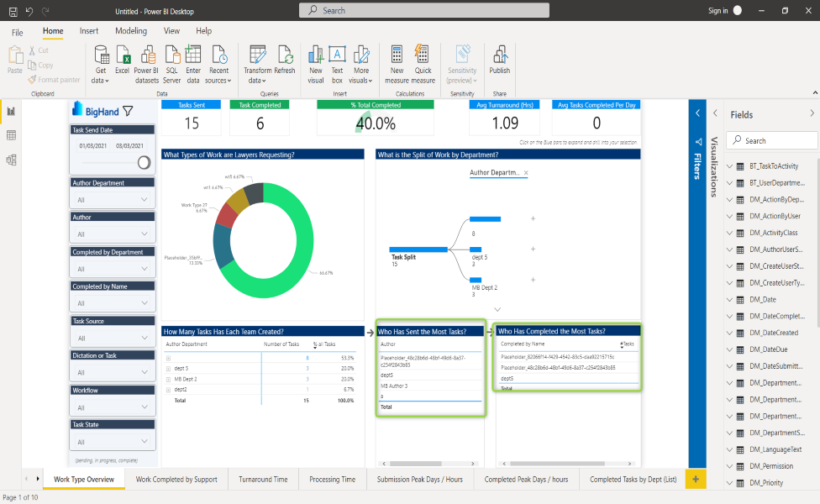
Task: Open Power BI datasets
Action: pos(146,65)
